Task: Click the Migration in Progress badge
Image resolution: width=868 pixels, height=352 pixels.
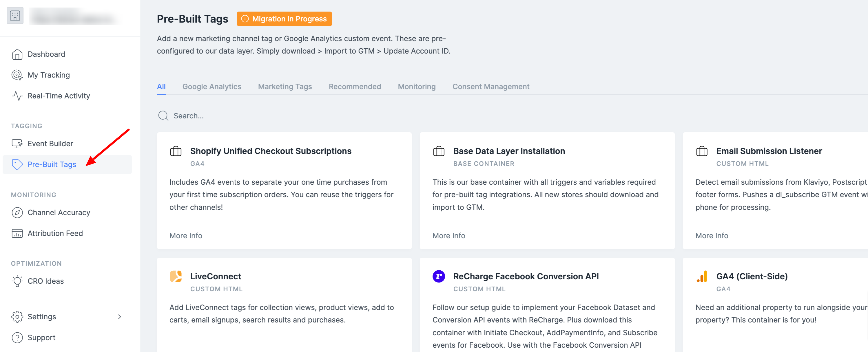Action: coord(284,19)
